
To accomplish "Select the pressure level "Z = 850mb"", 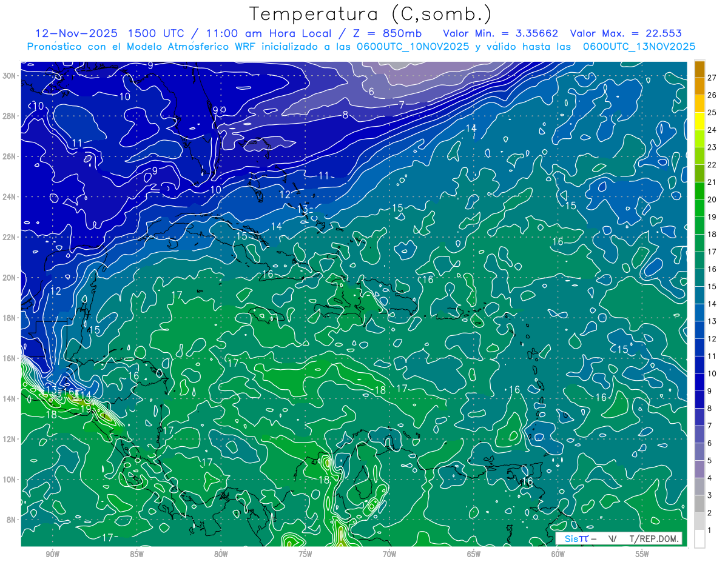I will 388,33.
